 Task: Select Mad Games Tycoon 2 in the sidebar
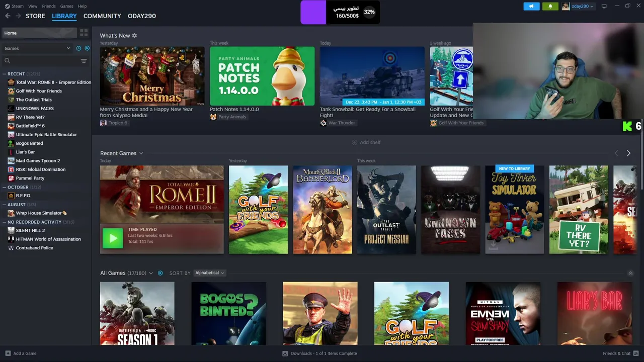pos(38,161)
